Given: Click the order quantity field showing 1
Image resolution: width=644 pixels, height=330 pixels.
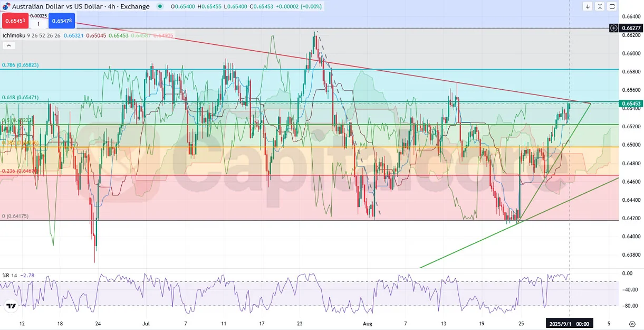Looking at the screenshot, I should click(x=39, y=24).
